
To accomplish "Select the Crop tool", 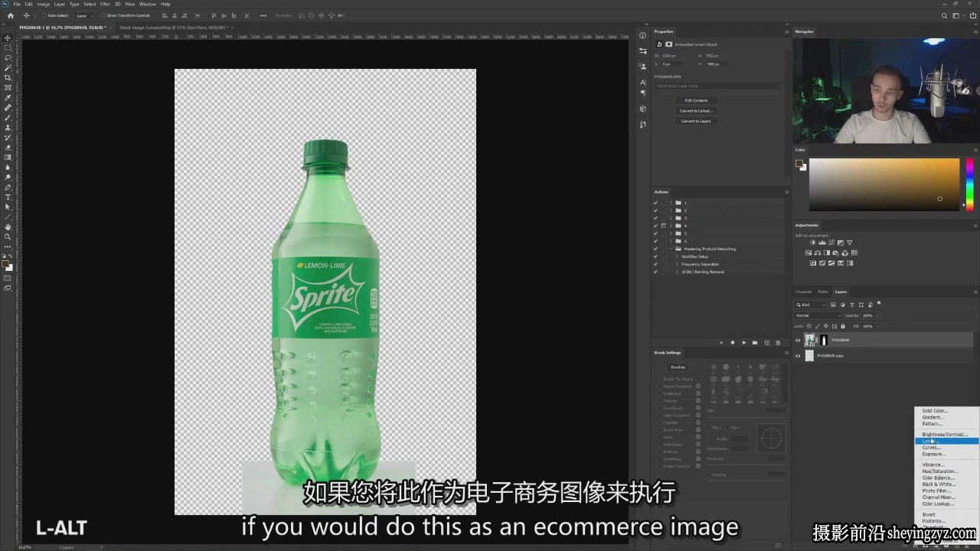I will (8, 77).
